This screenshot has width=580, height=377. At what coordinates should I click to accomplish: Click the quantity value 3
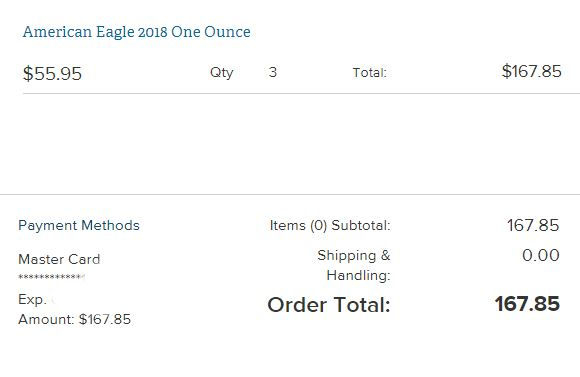[x=273, y=72]
